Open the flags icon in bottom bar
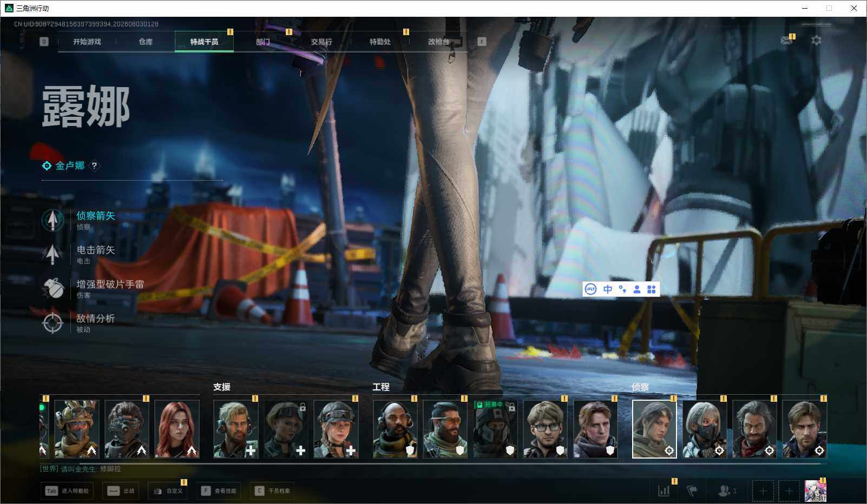Screen dimensions: 867x504 coord(692,491)
